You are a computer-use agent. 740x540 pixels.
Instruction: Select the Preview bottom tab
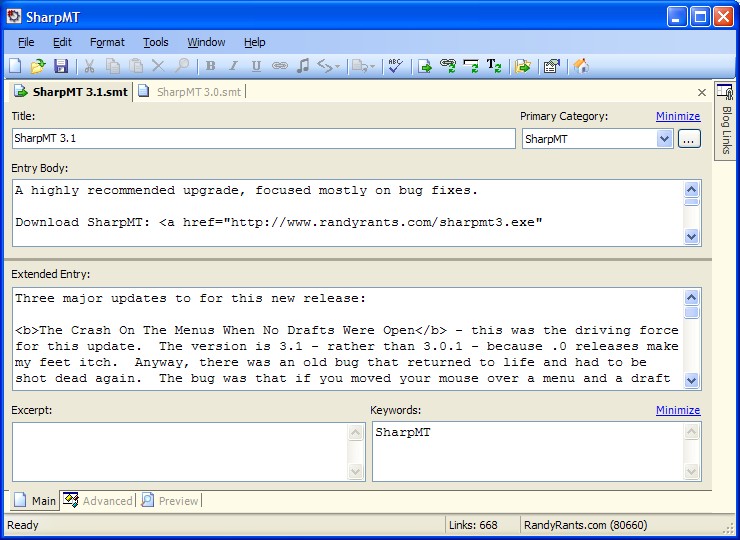coord(170,500)
